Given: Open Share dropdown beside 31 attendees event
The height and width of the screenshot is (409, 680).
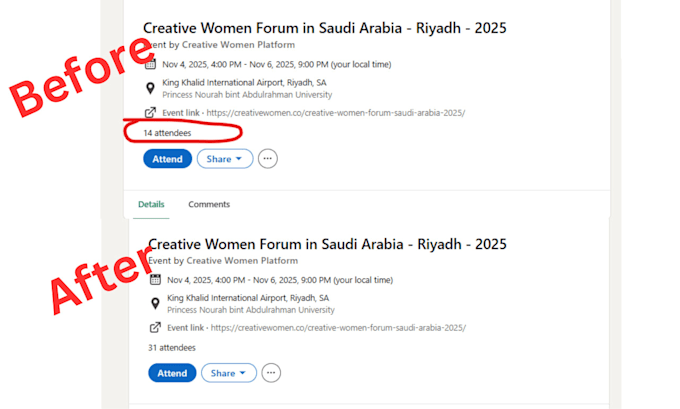Looking at the screenshot, I should [229, 373].
